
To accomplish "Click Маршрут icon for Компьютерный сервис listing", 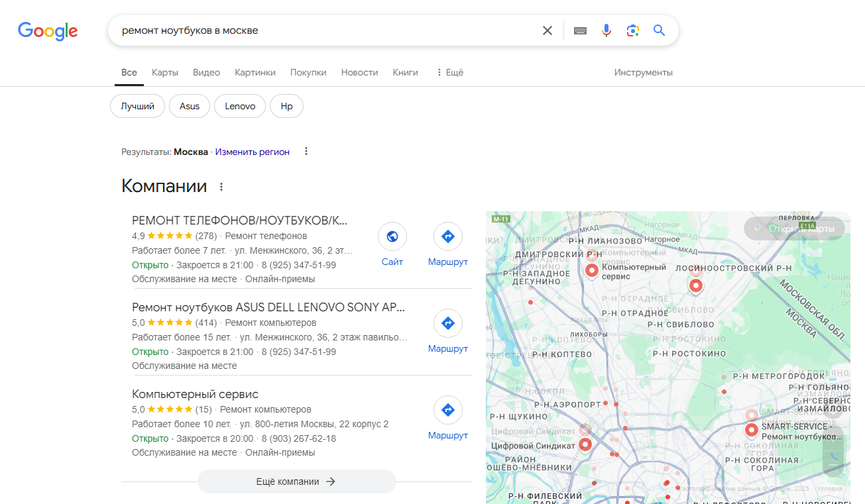I will pos(448,410).
